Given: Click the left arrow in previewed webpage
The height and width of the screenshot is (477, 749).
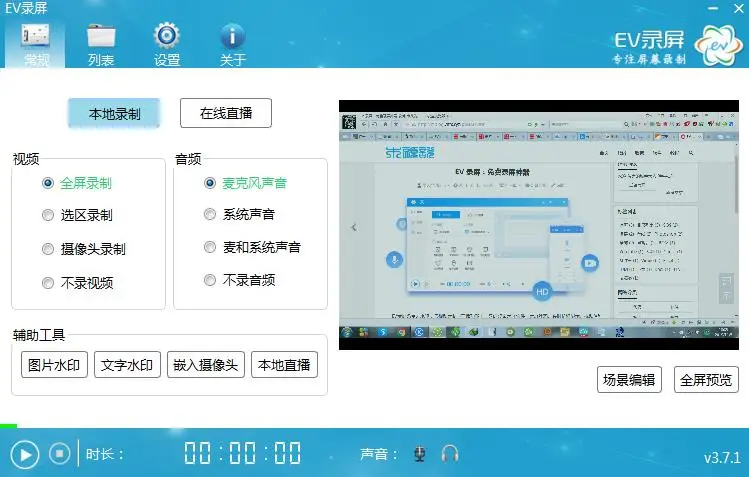Looking at the screenshot, I should click(x=354, y=227).
